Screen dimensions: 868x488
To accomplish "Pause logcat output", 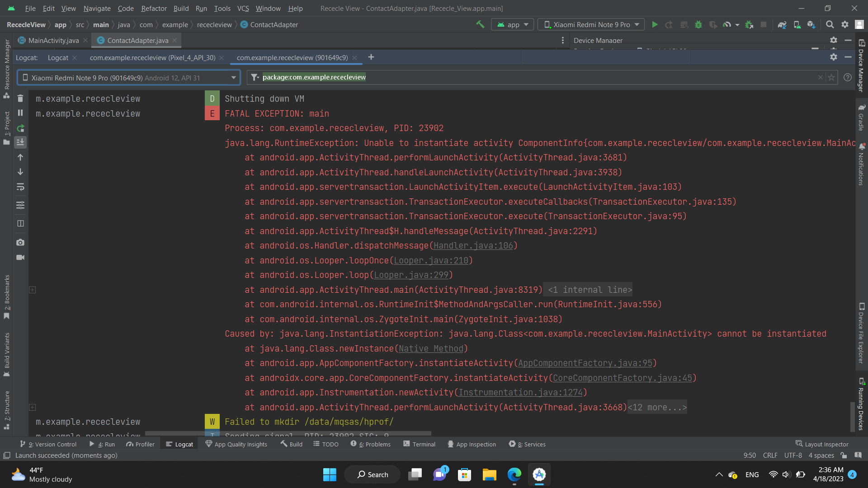I will point(20,113).
